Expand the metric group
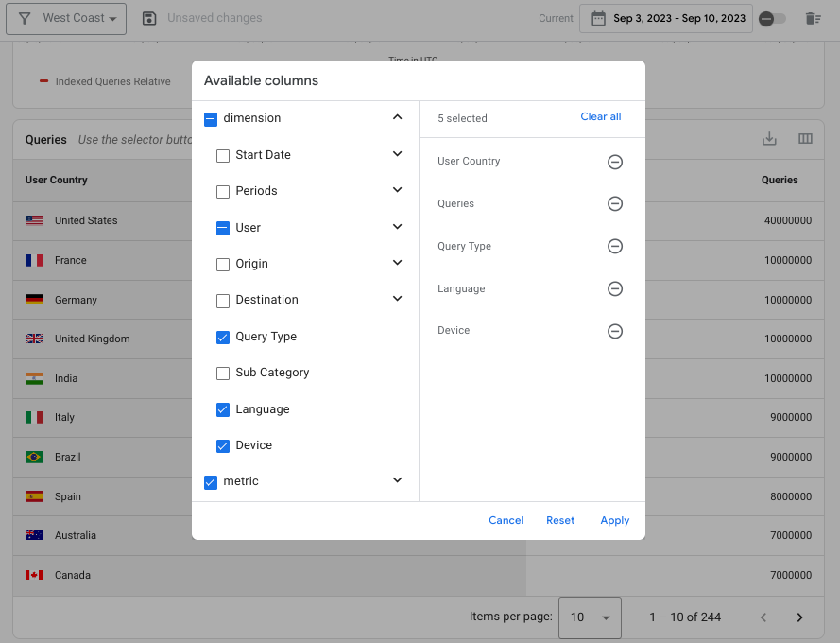Screen dimensions: 840x643 [397, 481]
